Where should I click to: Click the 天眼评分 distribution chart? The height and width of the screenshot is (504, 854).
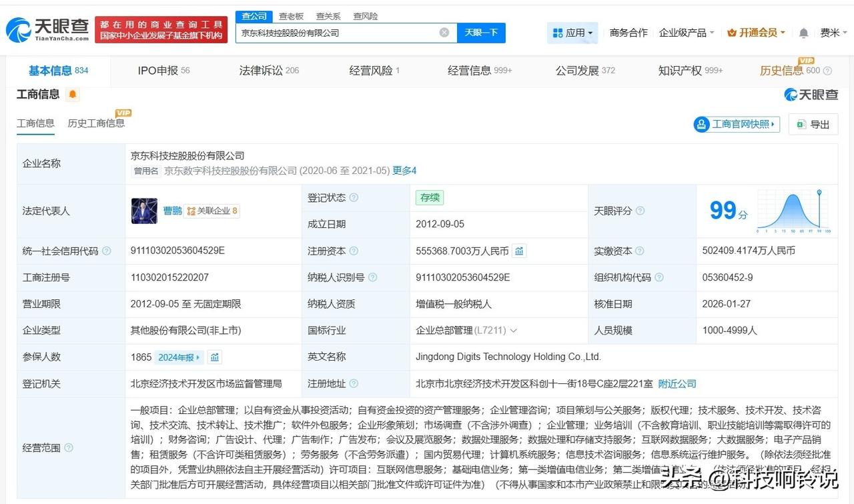[x=793, y=211]
